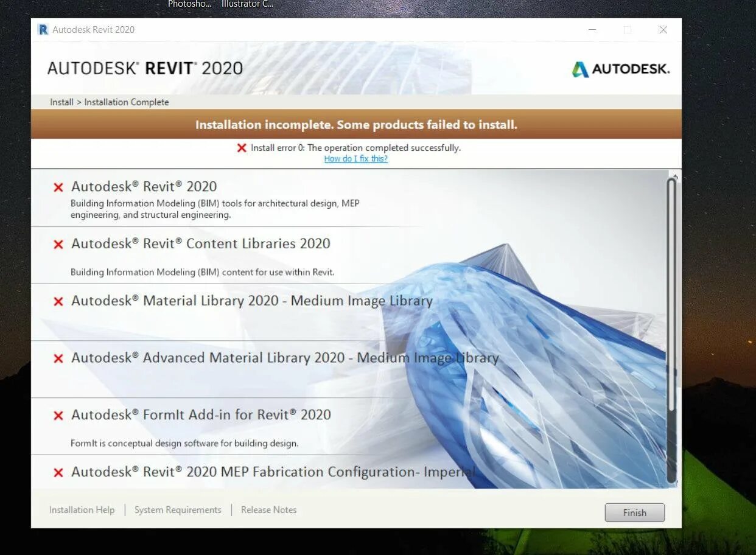Open the Installation Help link
The image size is (756, 555).
click(82, 510)
